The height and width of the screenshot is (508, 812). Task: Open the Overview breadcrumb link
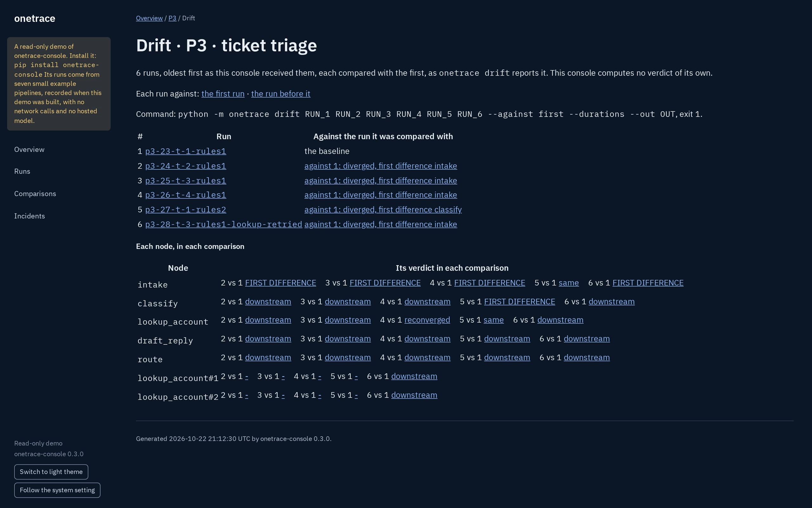coord(149,18)
